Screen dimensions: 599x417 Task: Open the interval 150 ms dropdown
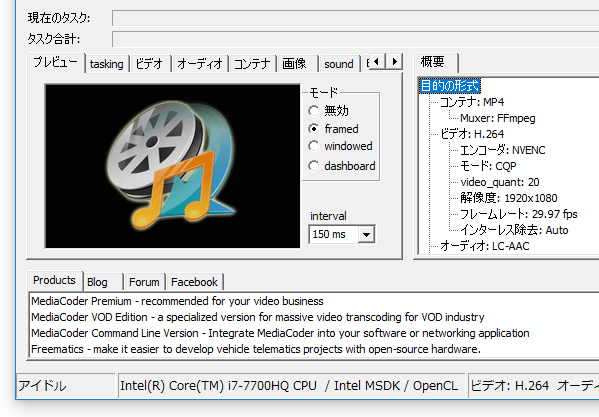coord(366,234)
